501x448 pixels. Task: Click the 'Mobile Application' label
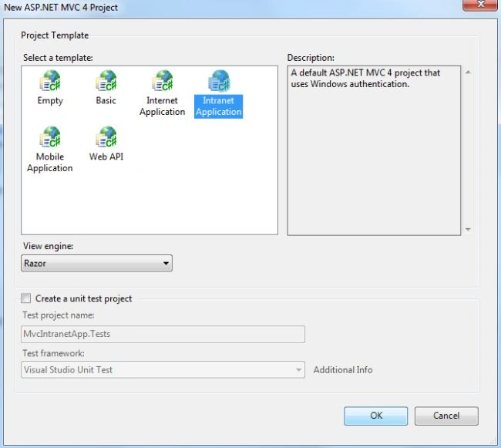pyautogui.click(x=50, y=163)
